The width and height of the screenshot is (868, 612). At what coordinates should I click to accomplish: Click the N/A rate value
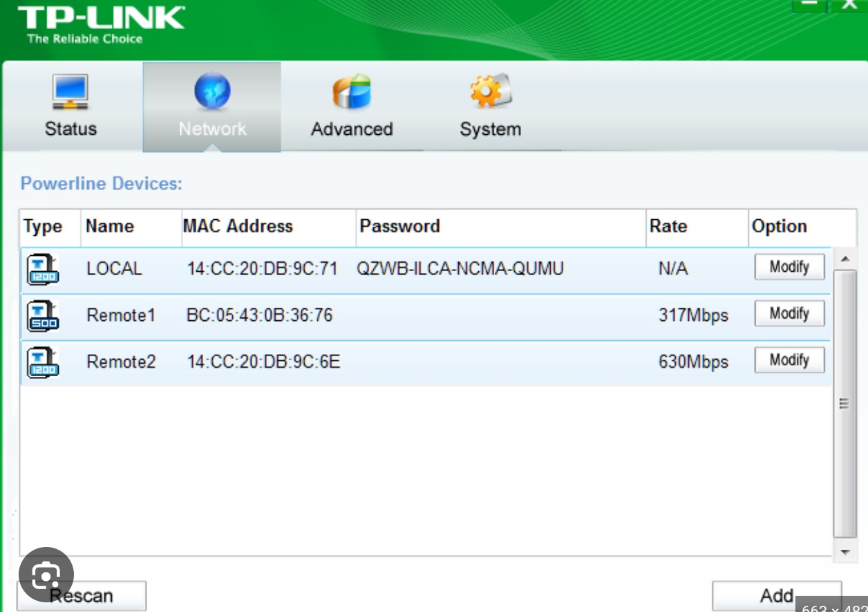[673, 269]
